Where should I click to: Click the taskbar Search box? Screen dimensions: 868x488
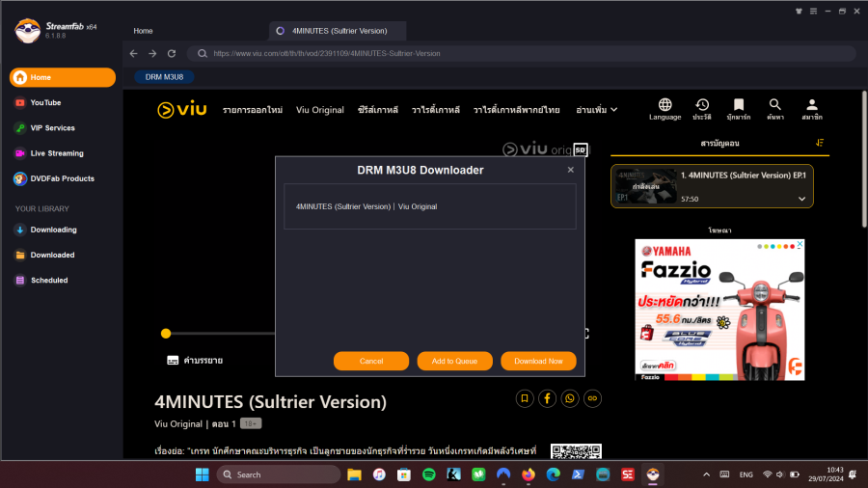279,474
